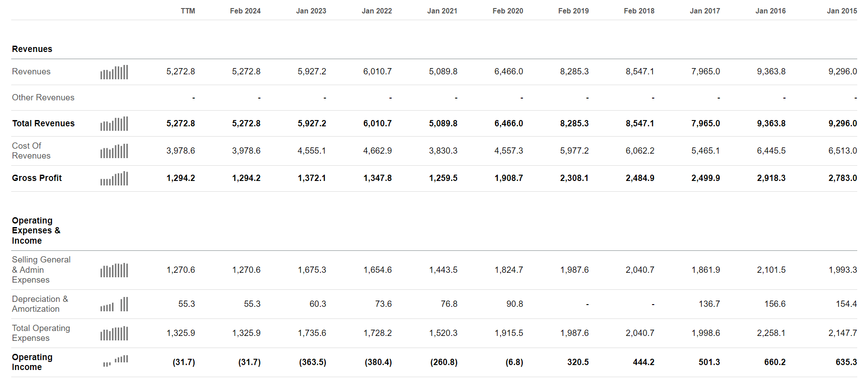The height and width of the screenshot is (387, 868).
Task: Click the Cost Of Revenues row label
Action: pos(31,151)
